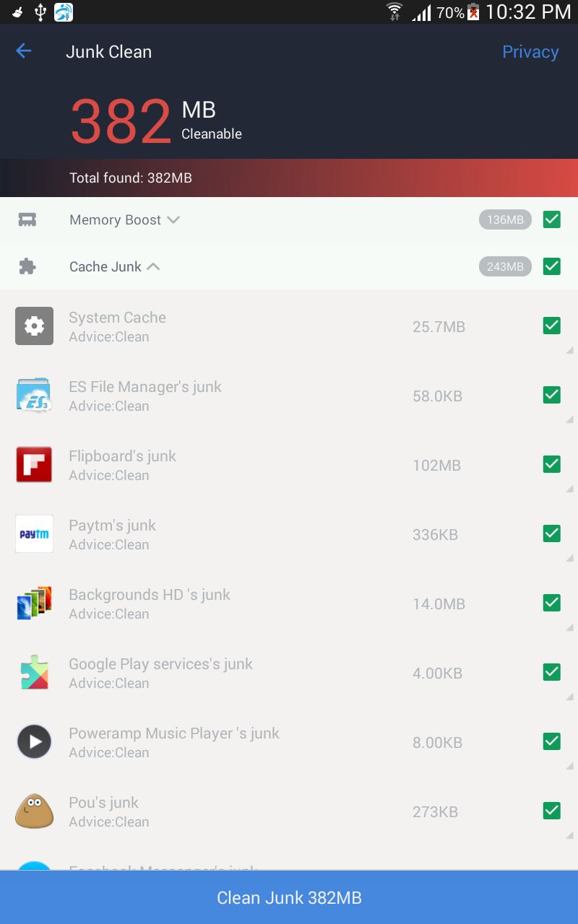Expand details triangle on ES File Manager row
The width and height of the screenshot is (578, 924).
tap(569, 419)
